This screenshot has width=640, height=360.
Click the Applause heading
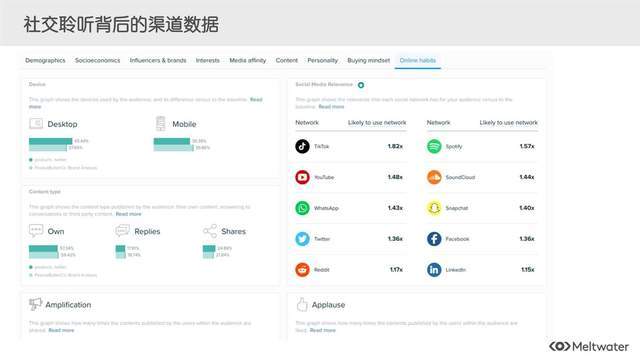[328, 305]
